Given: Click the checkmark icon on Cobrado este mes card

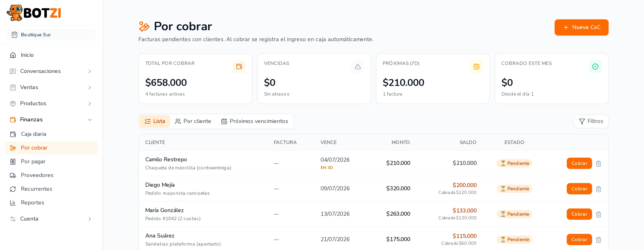Looking at the screenshot, I should 595,67.
